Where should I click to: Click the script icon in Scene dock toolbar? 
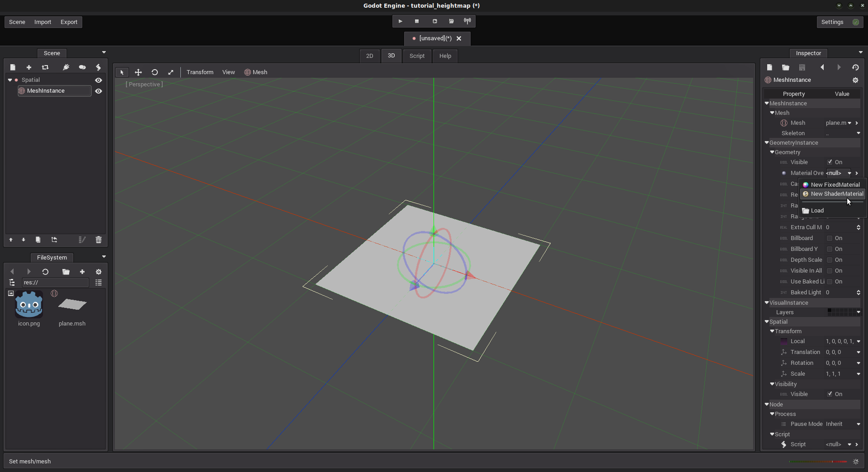coord(99,67)
